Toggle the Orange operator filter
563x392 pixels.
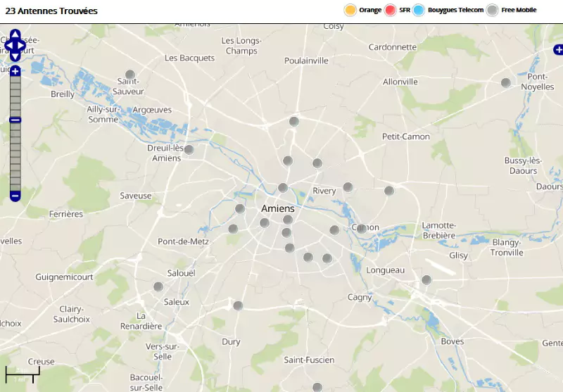click(x=350, y=10)
